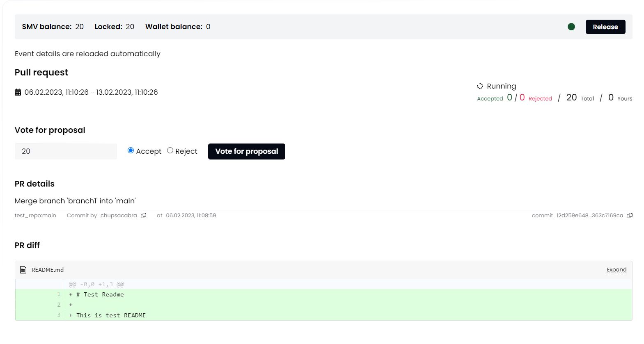
Task: Click diff line 1 '# Test Readme'
Action: (100, 294)
